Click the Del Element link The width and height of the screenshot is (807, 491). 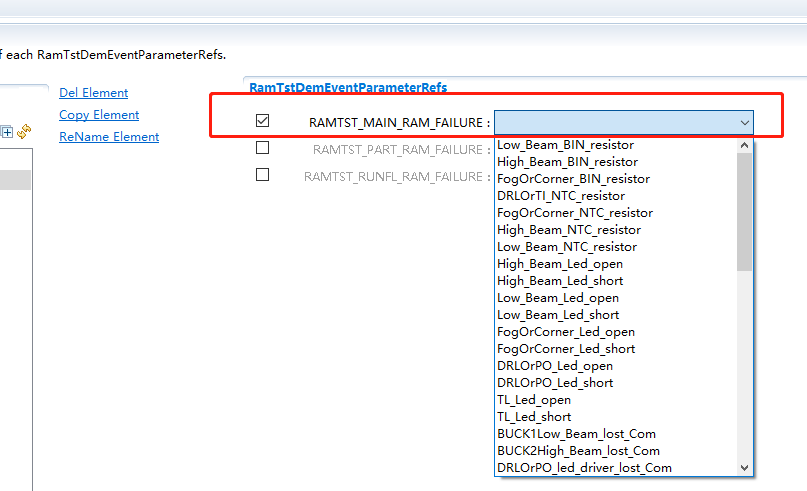click(x=93, y=93)
